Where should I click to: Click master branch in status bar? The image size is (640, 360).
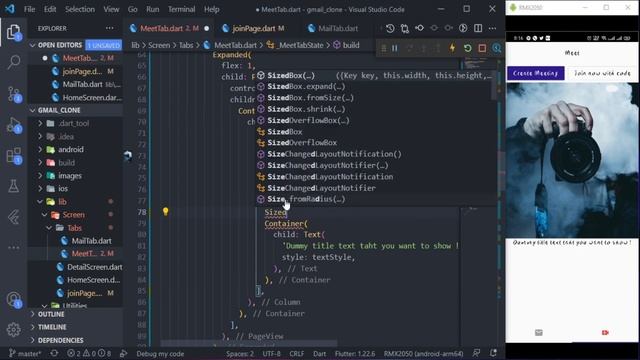(25, 353)
